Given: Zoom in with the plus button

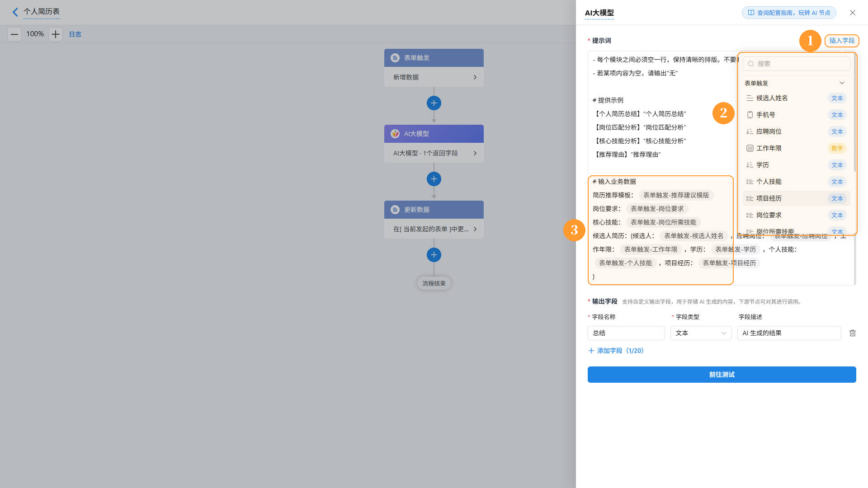Looking at the screenshot, I should point(56,34).
